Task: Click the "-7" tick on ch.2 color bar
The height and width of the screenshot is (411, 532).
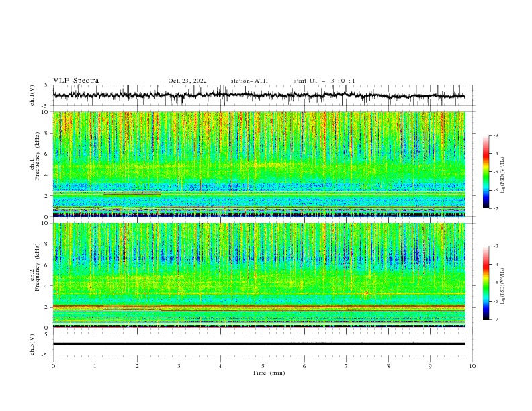Action: coord(496,319)
